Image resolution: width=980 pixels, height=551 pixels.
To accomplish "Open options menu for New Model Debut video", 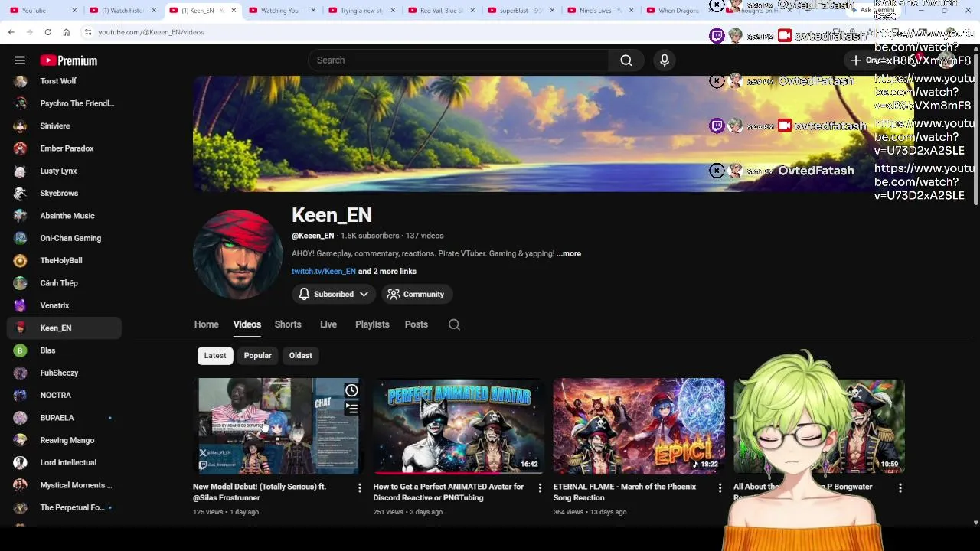I will [x=359, y=487].
